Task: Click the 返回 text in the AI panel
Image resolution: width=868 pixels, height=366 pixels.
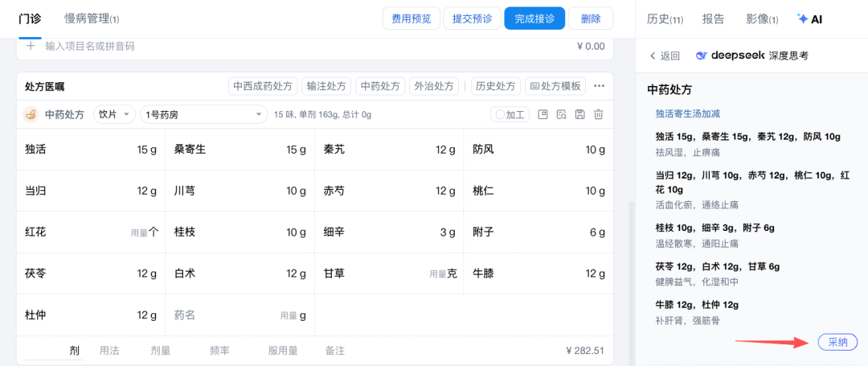Action: [x=669, y=56]
